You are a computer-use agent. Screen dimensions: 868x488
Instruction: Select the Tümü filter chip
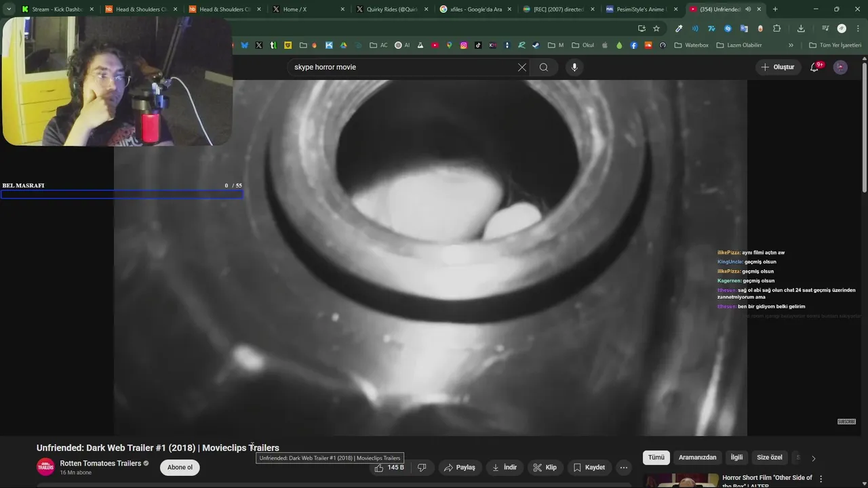coord(656,457)
